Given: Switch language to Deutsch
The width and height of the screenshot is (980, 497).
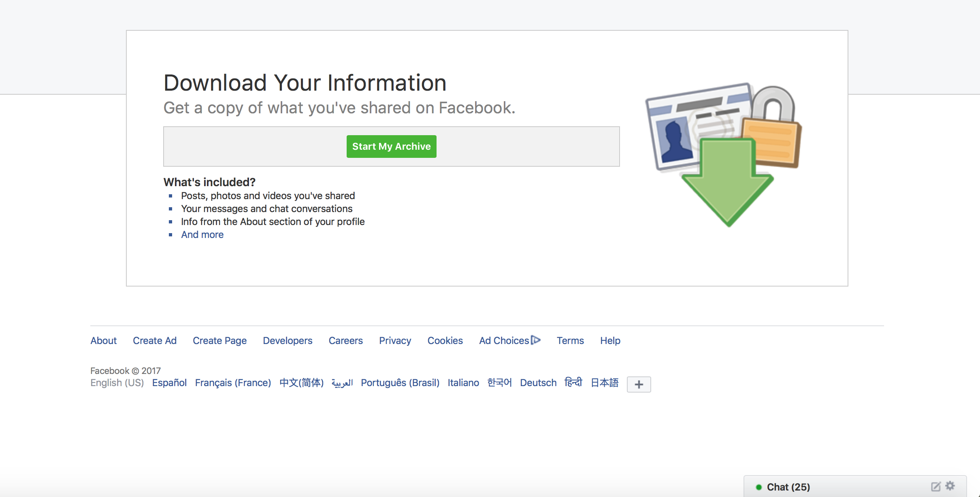Looking at the screenshot, I should pos(538,383).
